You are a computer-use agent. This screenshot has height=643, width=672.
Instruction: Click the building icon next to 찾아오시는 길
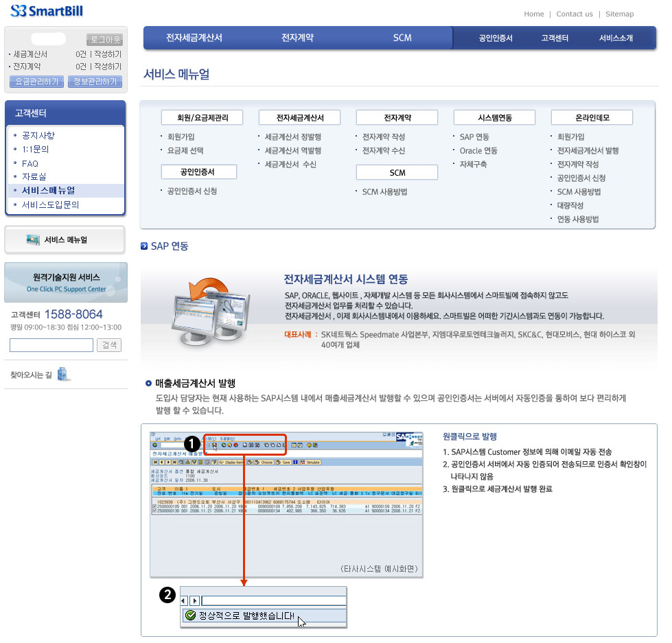point(63,375)
